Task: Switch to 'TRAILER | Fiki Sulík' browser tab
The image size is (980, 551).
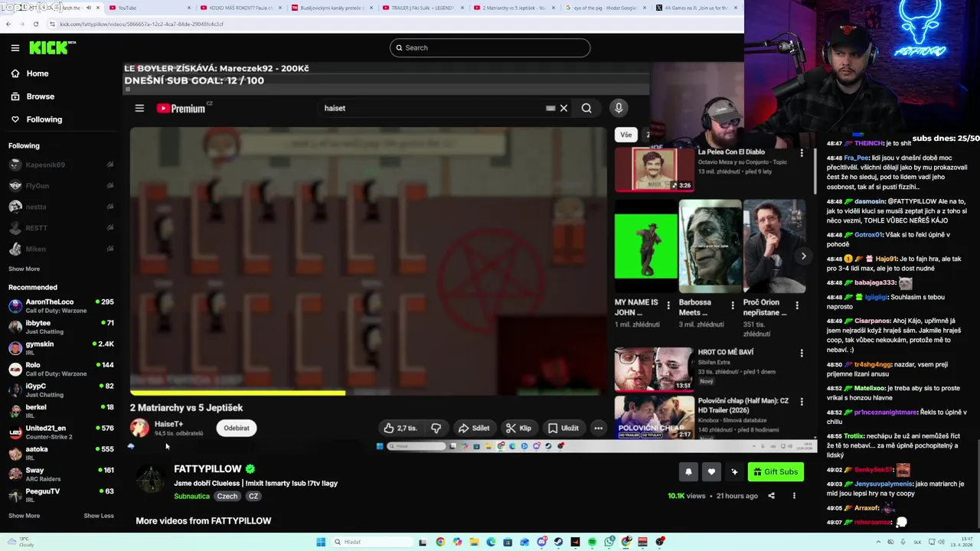Action: tap(423, 8)
